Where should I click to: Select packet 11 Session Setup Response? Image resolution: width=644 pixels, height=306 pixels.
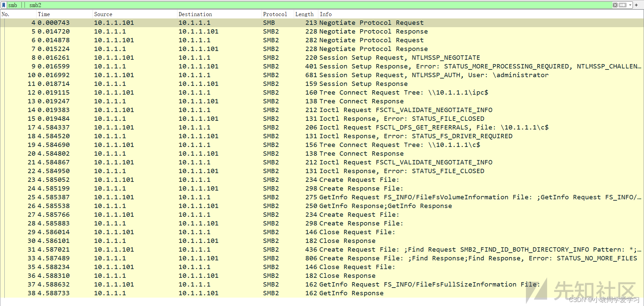[322, 84]
